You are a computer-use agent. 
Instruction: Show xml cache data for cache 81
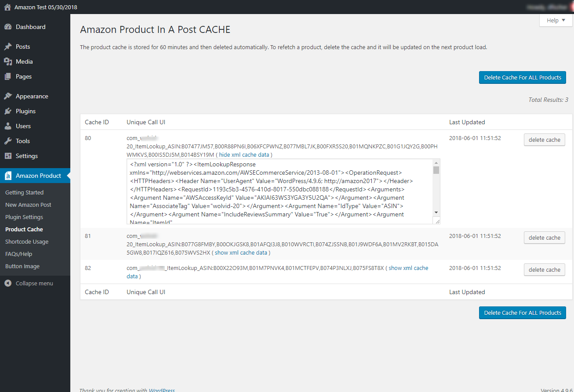pyautogui.click(x=240, y=252)
